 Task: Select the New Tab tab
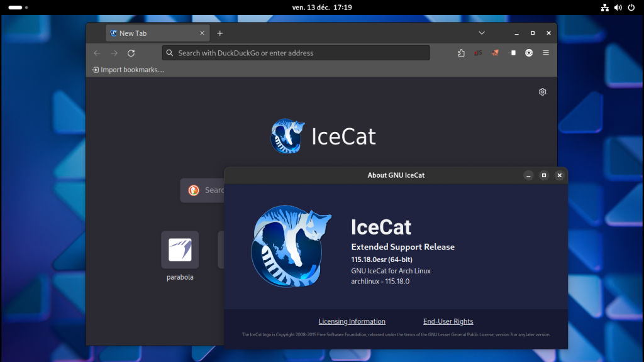151,33
